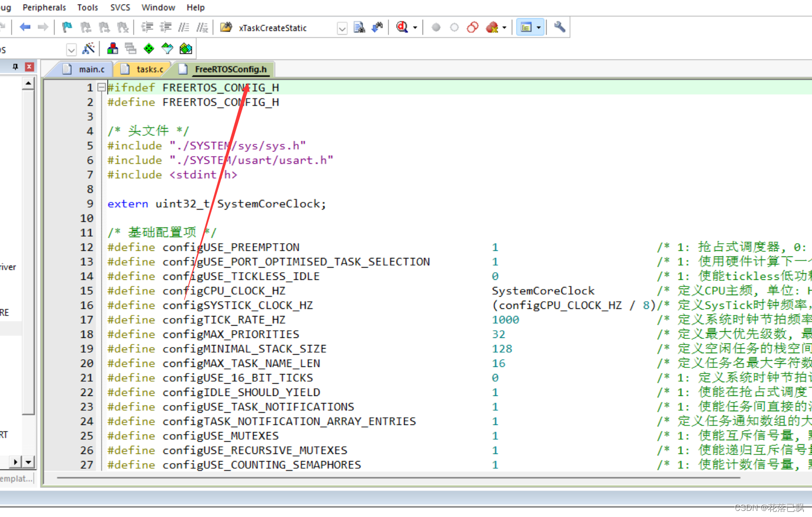Launch the Pack Installer icon

click(x=186, y=49)
